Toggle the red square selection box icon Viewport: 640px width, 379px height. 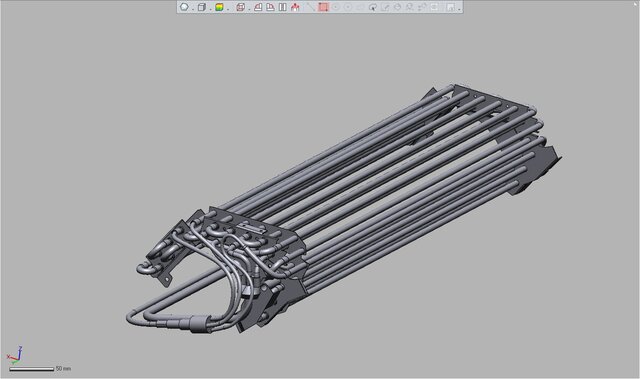[x=323, y=7]
